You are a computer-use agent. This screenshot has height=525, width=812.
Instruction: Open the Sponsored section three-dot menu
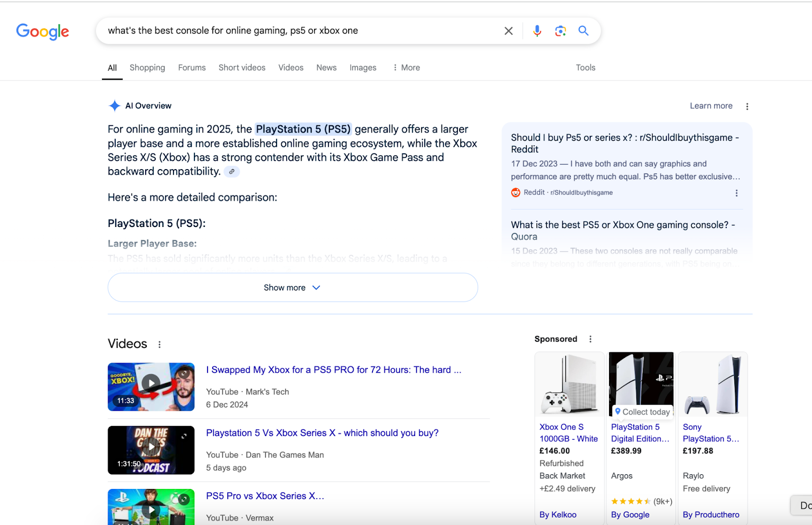[590, 339]
